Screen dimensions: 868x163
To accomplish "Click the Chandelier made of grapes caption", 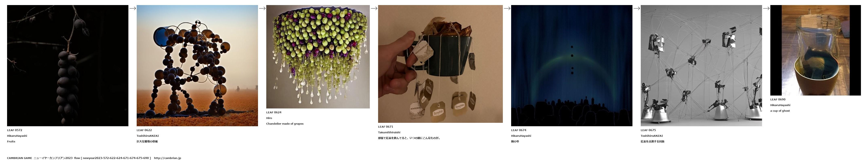I will coord(285,124).
